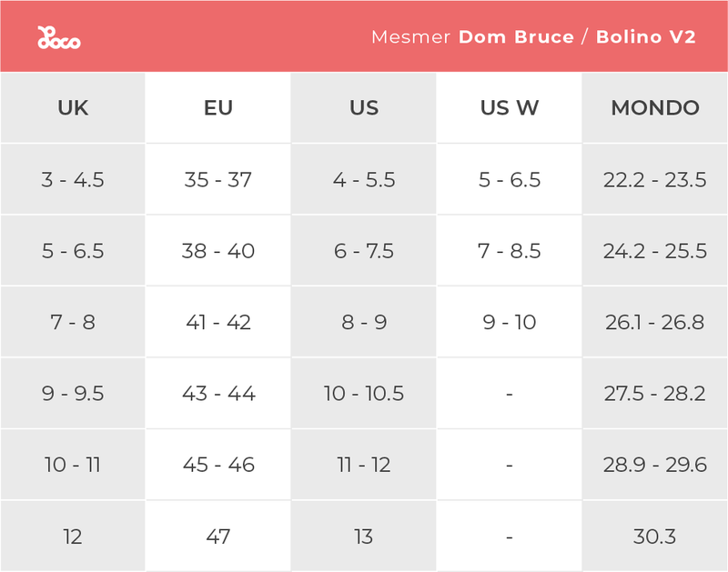The width and height of the screenshot is (728, 572).
Task: Click the UK 3 - 4.5 cell
Action: [73, 180]
